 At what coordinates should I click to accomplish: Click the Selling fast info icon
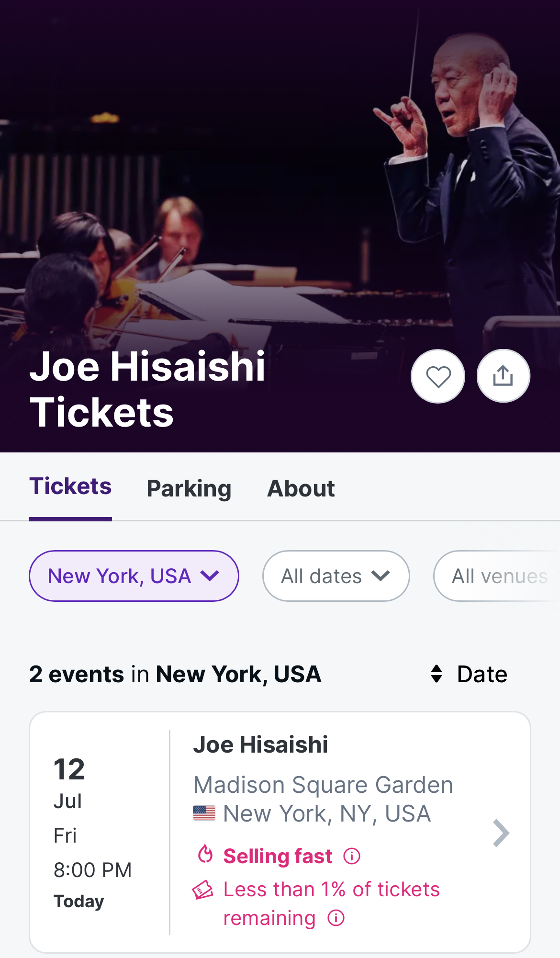point(352,856)
